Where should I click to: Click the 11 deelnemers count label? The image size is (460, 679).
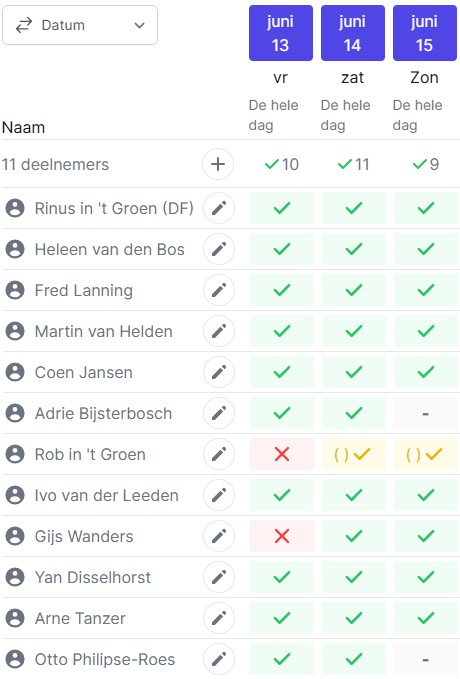tap(55, 165)
